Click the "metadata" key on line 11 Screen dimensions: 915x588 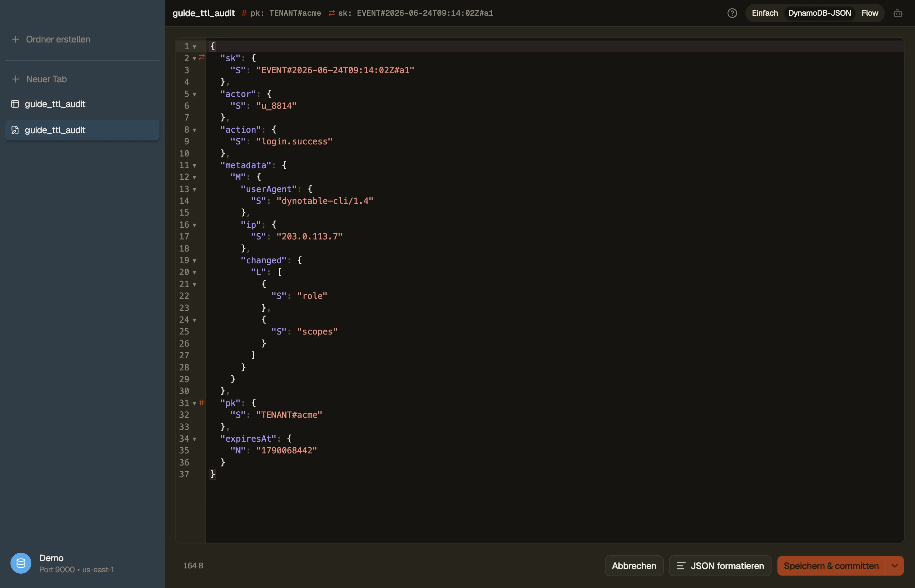[x=245, y=165]
